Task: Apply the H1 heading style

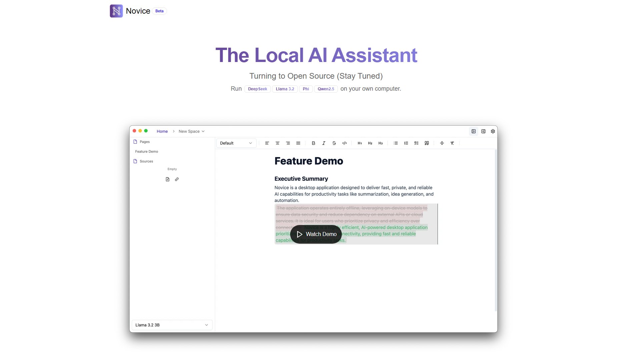Action: [x=360, y=143]
